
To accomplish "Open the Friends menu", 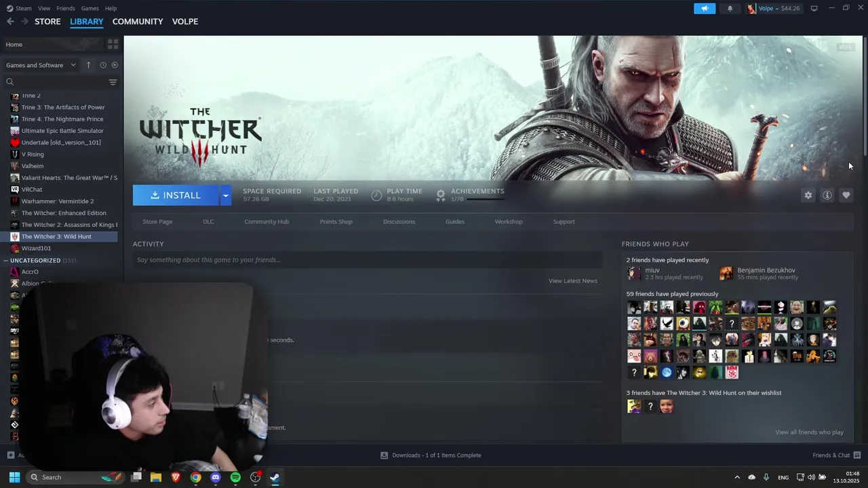I will point(66,8).
